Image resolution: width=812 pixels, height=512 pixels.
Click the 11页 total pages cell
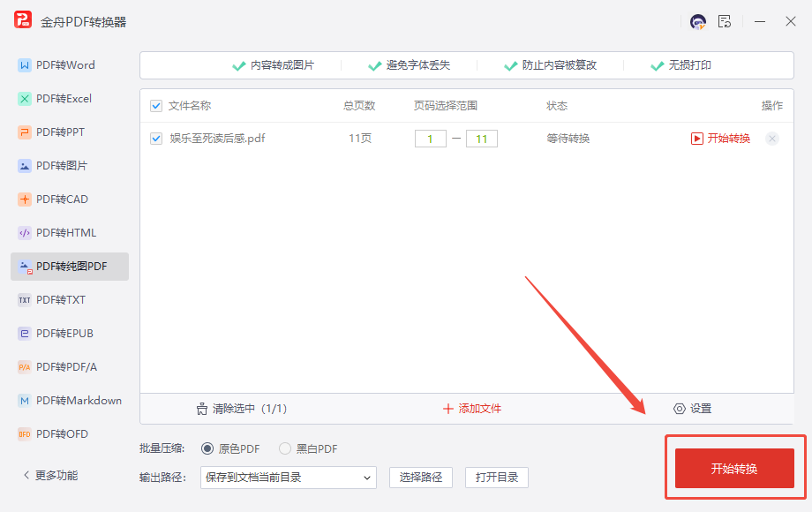[360, 139]
